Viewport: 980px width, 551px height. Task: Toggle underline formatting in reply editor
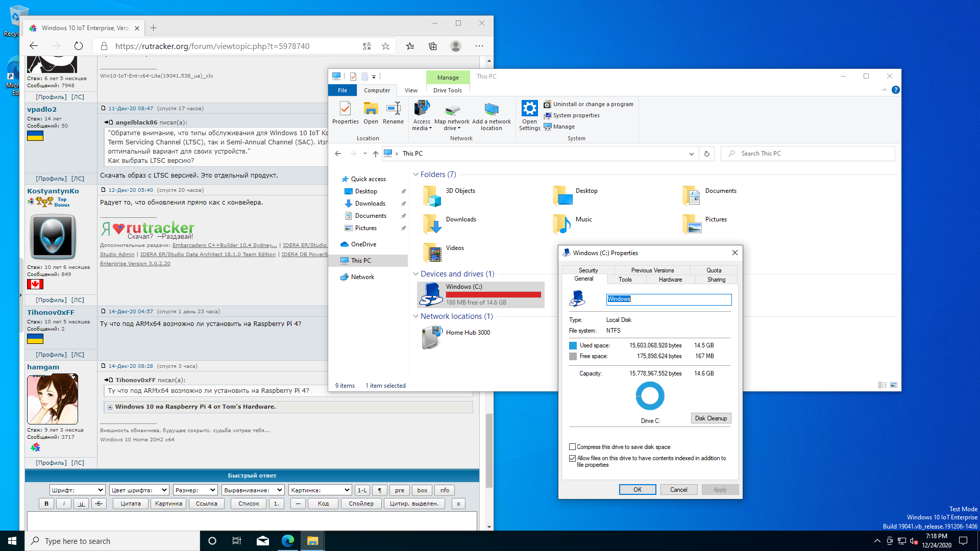pos(81,504)
